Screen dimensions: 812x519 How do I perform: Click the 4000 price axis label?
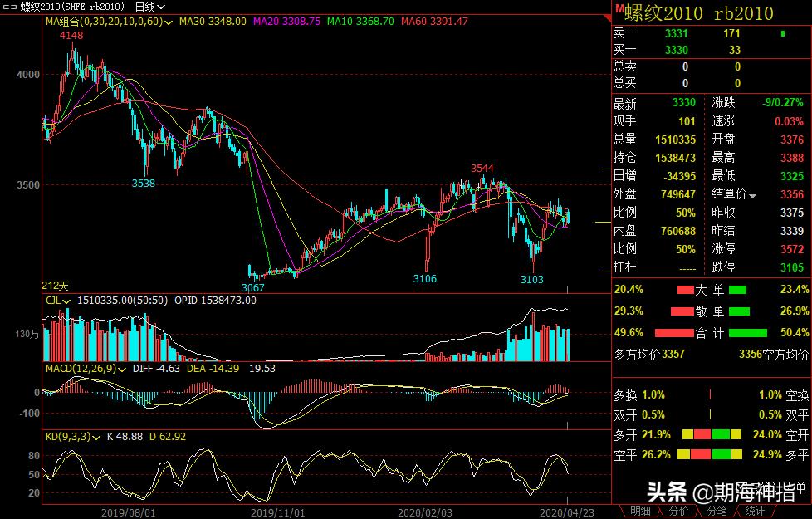tap(28, 75)
